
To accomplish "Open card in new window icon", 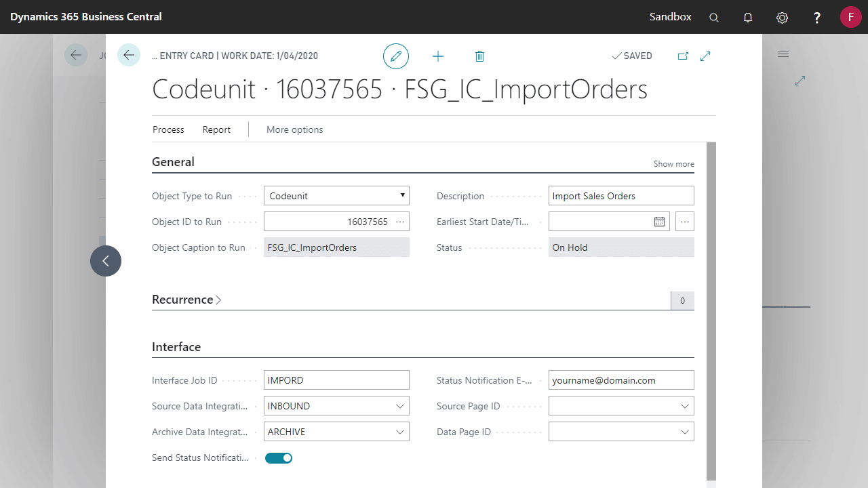I will 683,56.
